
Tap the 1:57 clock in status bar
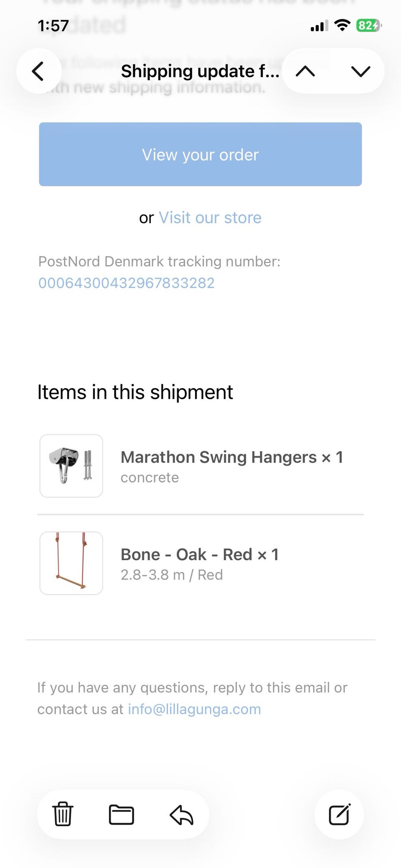click(x=53, y=26)
